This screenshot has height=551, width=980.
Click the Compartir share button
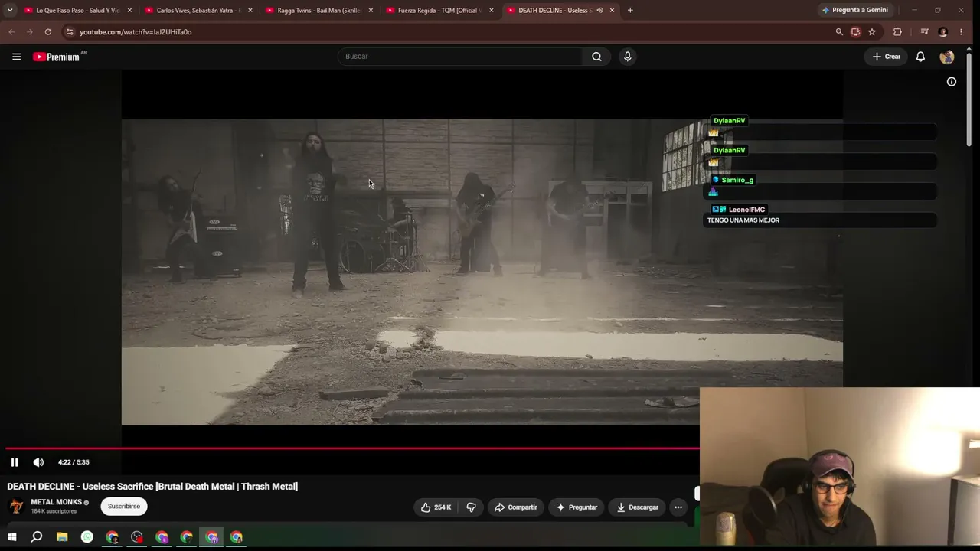pyautogui.click(x=516, y=507)
